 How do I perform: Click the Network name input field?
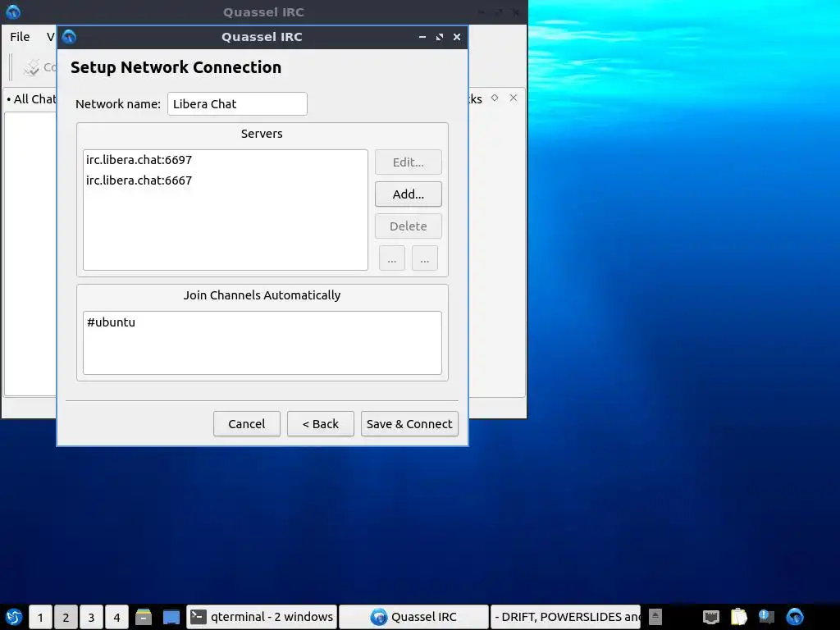[237, 104]
